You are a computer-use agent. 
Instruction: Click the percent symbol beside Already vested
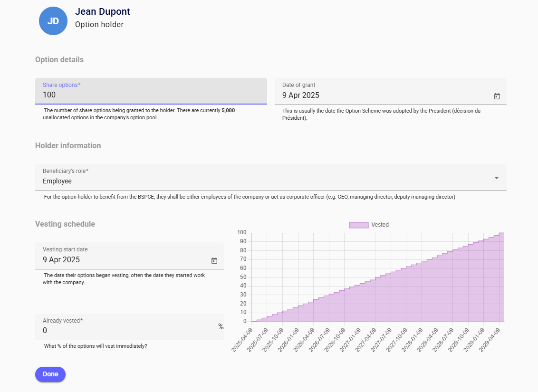click(x=221, y=326)
